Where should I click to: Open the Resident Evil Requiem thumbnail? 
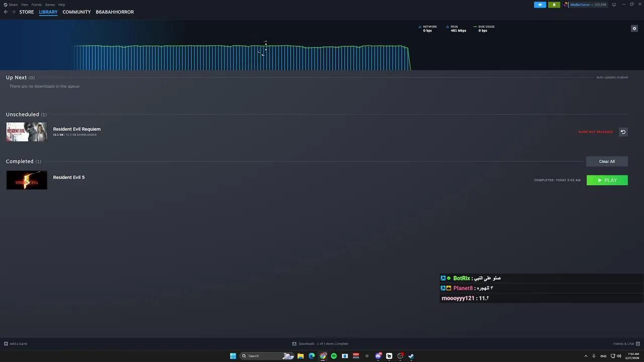click(x=27, y=132)
